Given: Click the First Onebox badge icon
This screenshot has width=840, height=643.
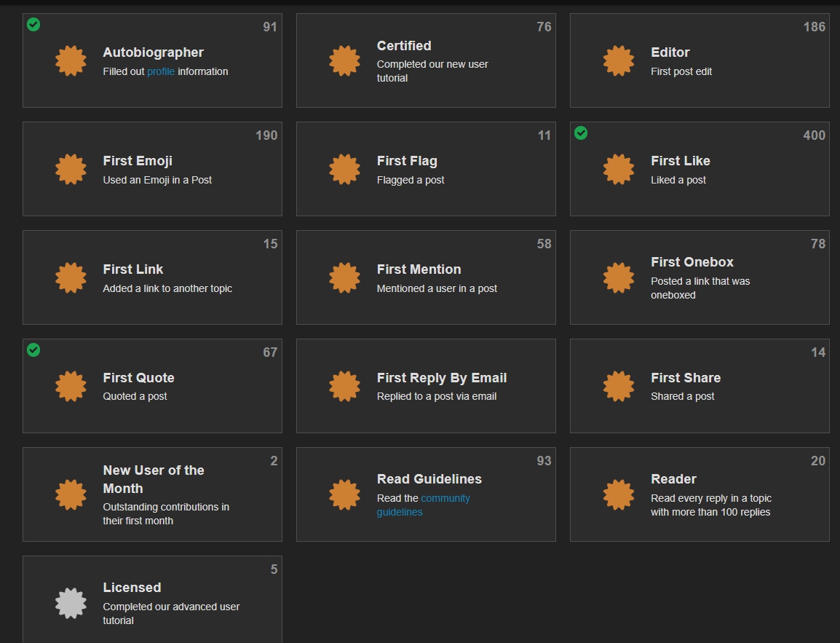Looking at the screenshot, I should click(619, 277).
